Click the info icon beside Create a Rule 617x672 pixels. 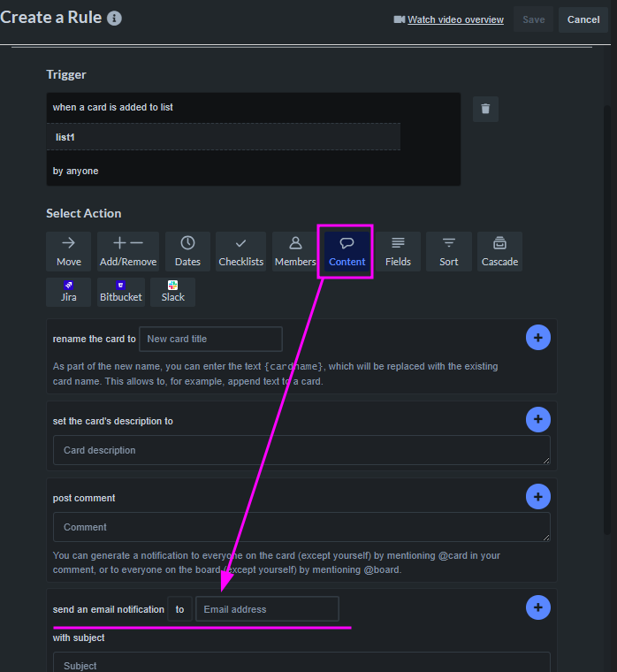(x=114, y=19)
